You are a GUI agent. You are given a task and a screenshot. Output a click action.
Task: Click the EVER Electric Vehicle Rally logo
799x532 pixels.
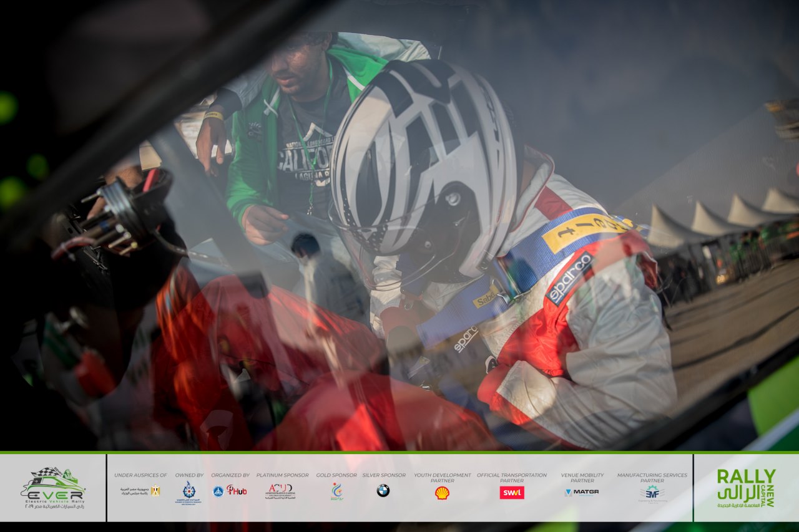(x=53, y=488)
